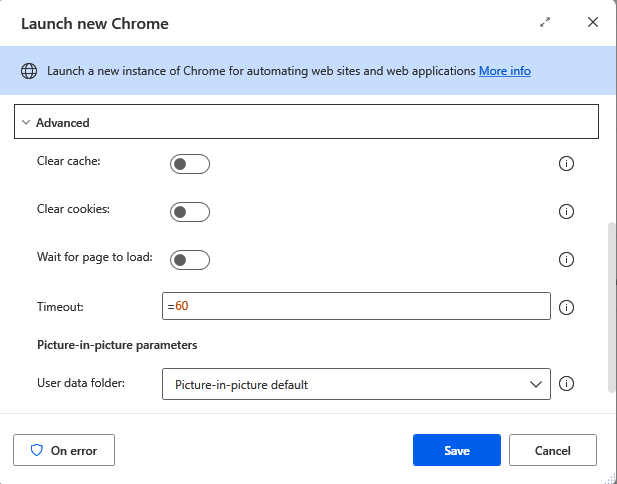
Task: Click the Clear cache info icon
Action: click(x=566, y=163)
